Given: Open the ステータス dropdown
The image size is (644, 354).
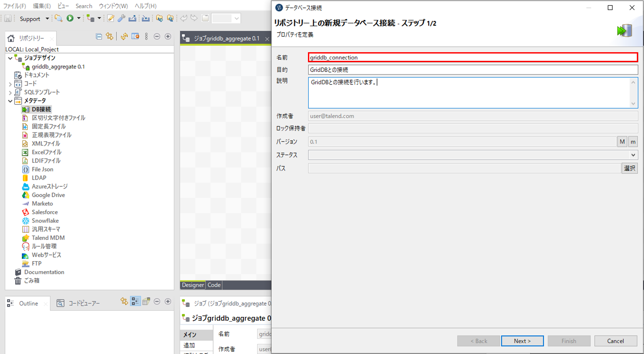Looking at the screenshot, I should click(633, 155).
